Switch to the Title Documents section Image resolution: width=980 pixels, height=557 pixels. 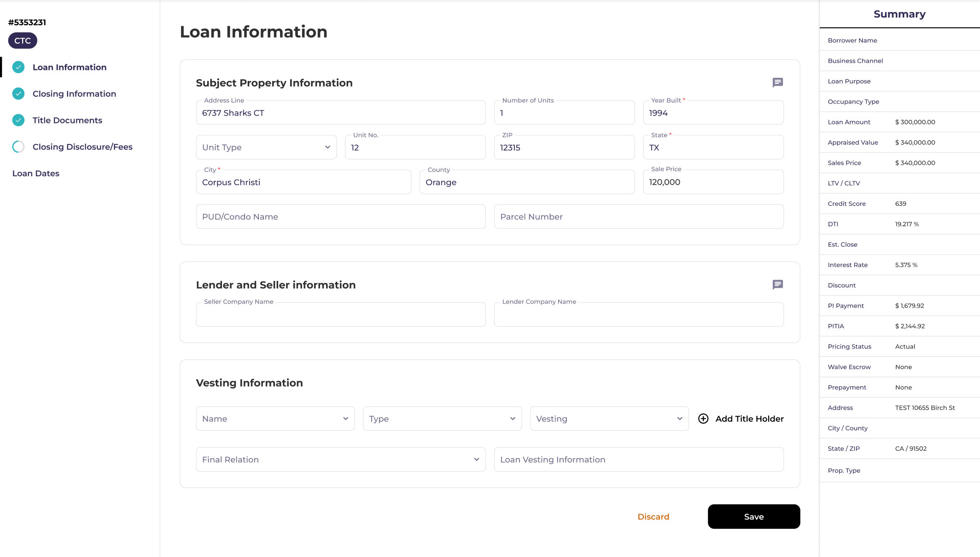pos(67,120)
